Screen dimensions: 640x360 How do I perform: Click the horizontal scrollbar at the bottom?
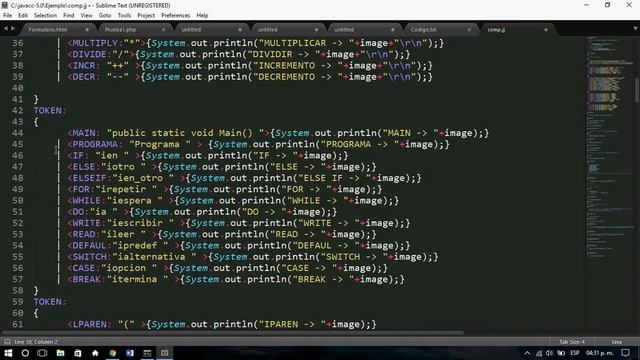pos(233,333)
